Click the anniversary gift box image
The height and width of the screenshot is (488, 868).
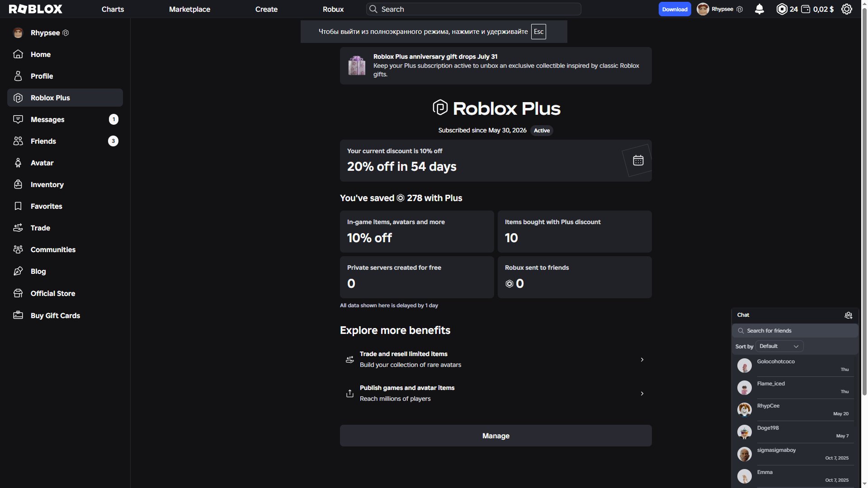pyautogui.click(x=357, y=66)
